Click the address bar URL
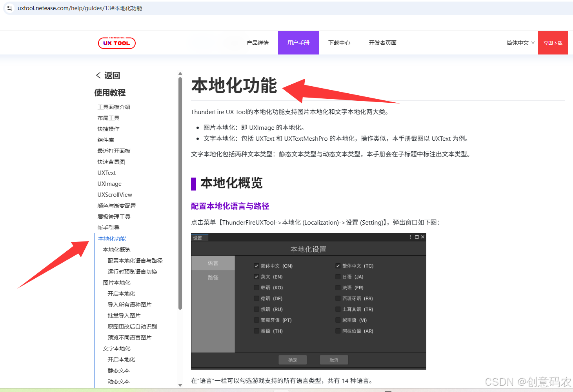573x392 pixels. point(80,8)
